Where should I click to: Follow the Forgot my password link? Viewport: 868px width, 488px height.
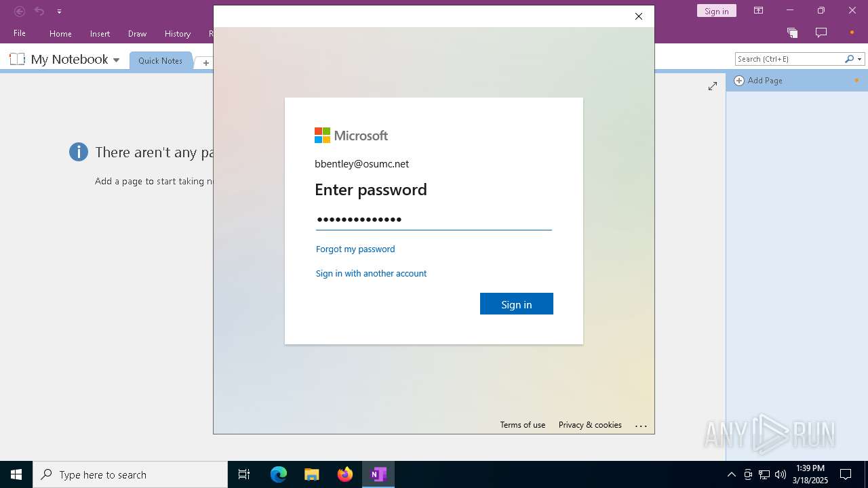pos(355,249)
